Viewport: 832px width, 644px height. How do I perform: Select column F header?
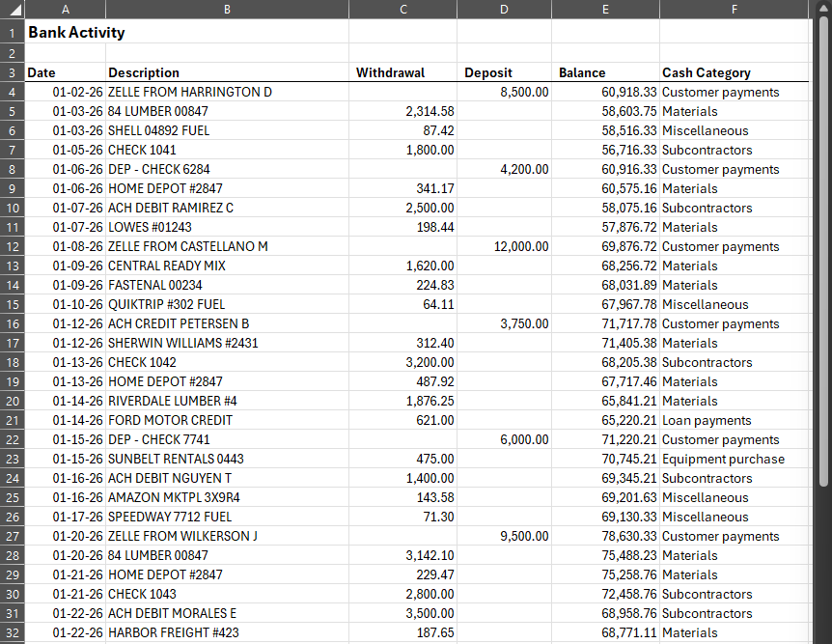pyautogui.click(x=734, y=9)
